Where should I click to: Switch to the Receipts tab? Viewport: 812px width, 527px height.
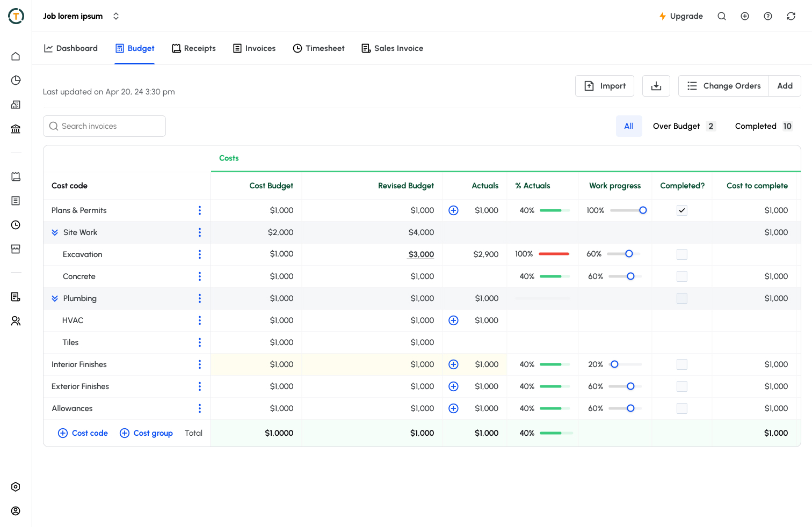194,48
